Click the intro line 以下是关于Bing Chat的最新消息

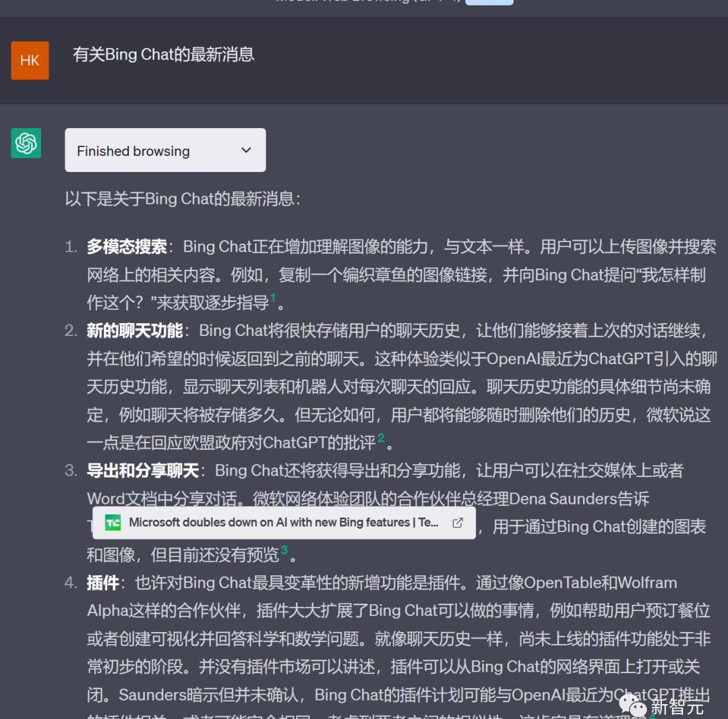pos(183,199)
